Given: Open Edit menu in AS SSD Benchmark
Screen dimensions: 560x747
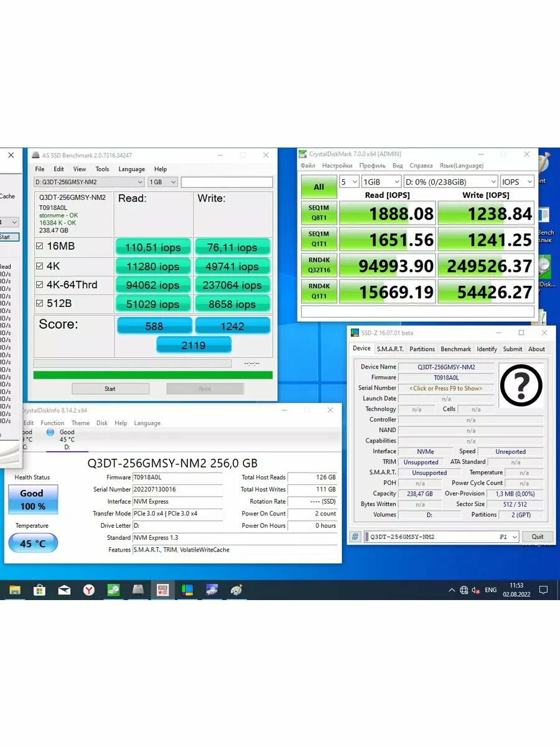Looking at the screenshot, I should [x=58, y=169].
